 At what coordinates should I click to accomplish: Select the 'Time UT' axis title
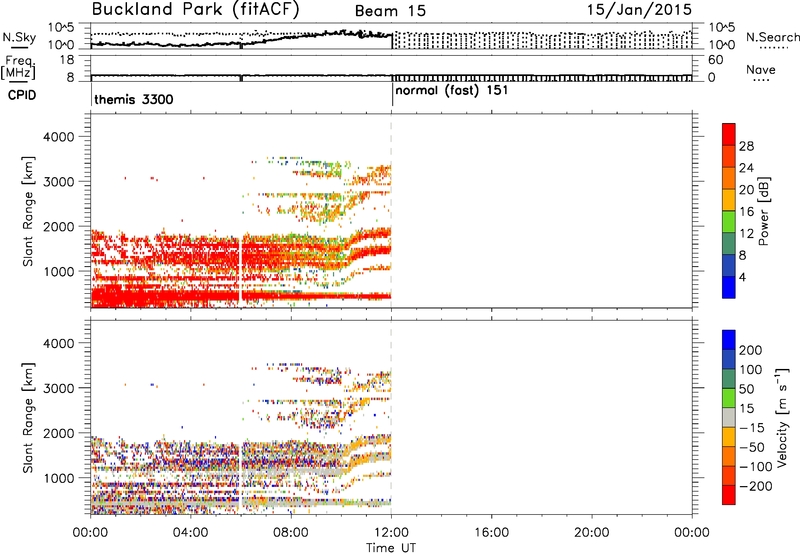pyautogui.click(x=391, y=548)
